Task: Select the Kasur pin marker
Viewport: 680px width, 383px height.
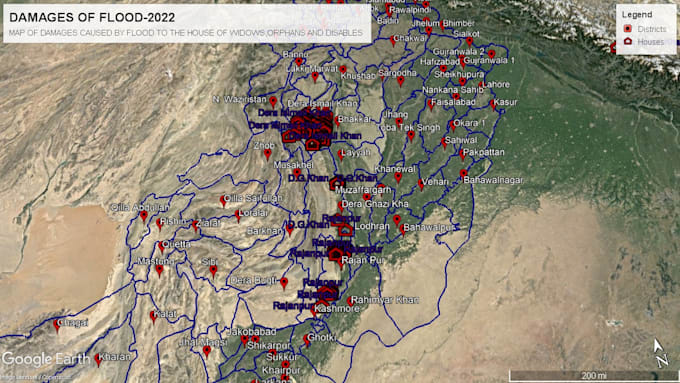Action: 493,104
